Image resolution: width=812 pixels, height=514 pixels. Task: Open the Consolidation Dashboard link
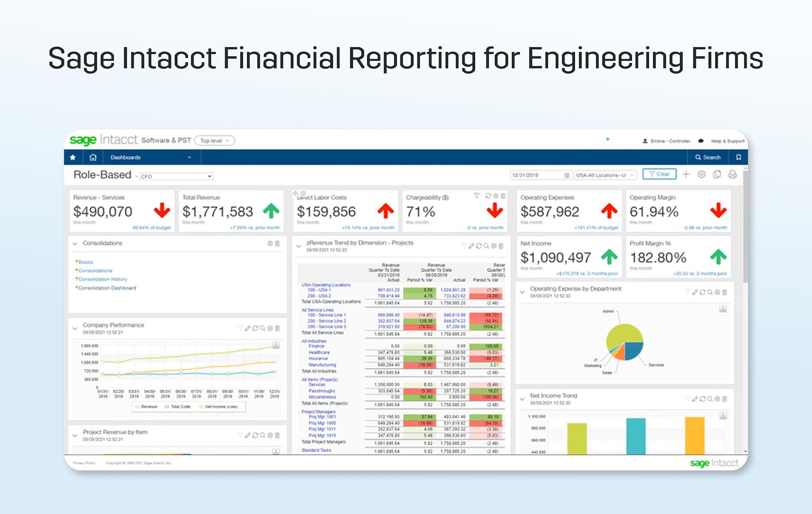[107, 288]
